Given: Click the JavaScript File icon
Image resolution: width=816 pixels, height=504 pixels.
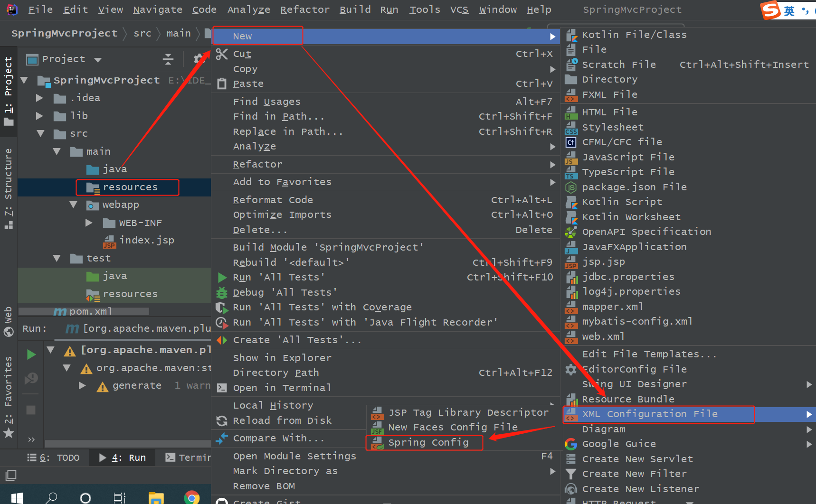Looking at the screenshot, I should coord(571,158).
